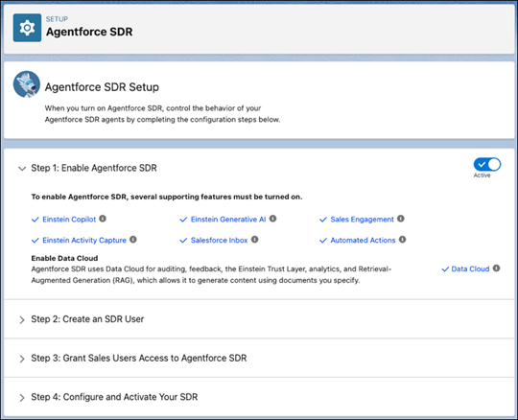Click the Agentforce SDR Setup heading

[x=102, y=87]
